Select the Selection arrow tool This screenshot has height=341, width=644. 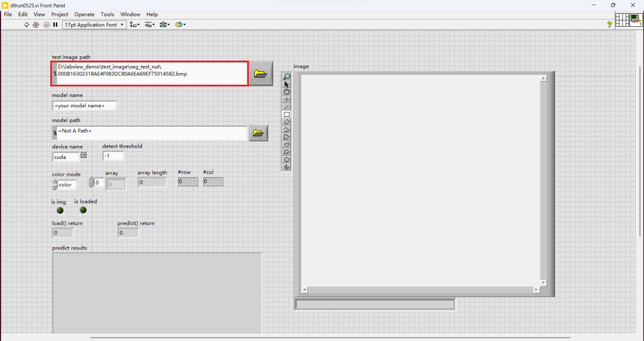(286, 84)
